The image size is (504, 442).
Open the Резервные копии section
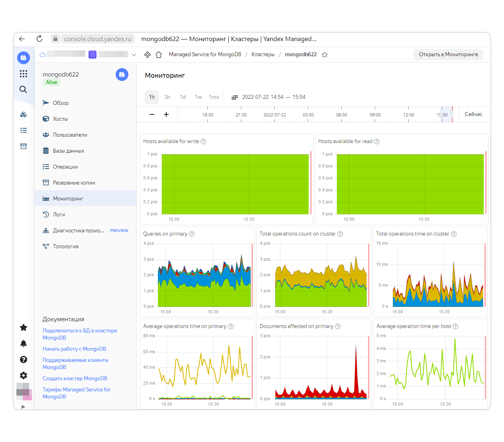85,183
